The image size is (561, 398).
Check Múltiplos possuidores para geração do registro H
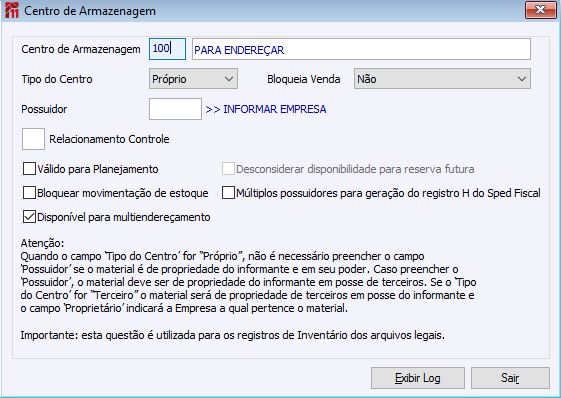(228, 193)
